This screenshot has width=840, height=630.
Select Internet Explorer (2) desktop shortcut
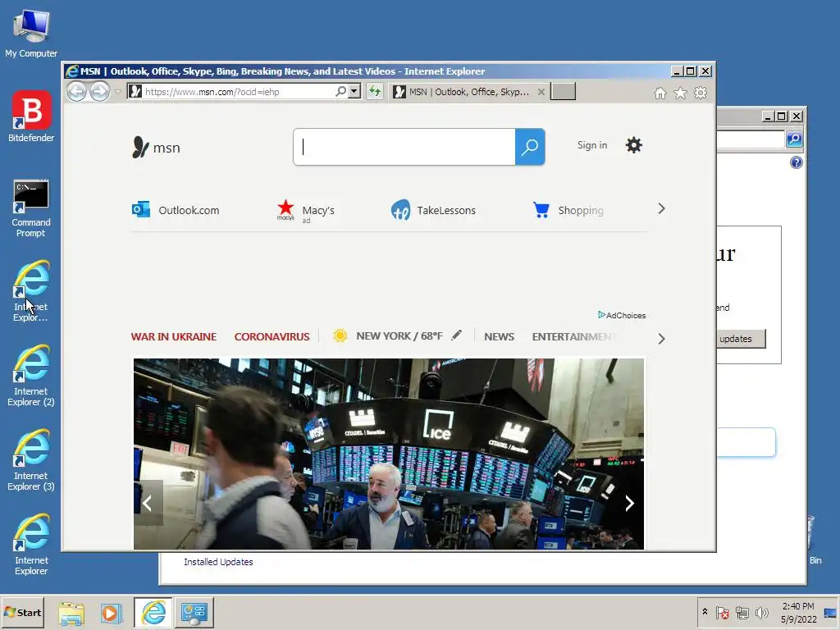pos(31,376)
